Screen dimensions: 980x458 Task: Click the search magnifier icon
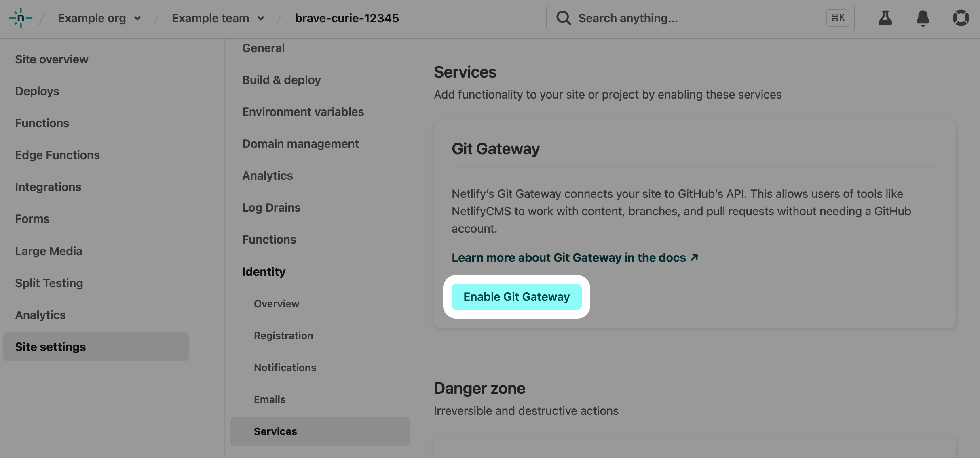[x=564, y=18]
